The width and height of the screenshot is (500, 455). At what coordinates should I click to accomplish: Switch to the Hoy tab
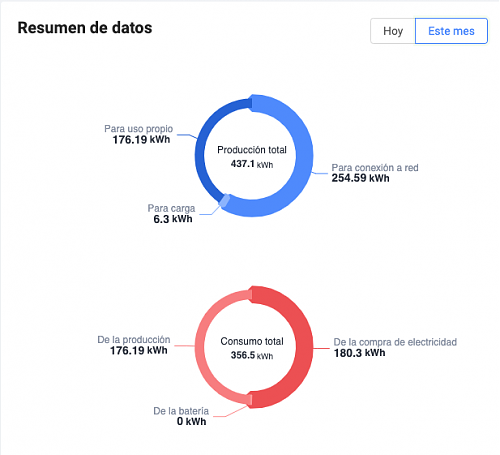coord(393,31)
